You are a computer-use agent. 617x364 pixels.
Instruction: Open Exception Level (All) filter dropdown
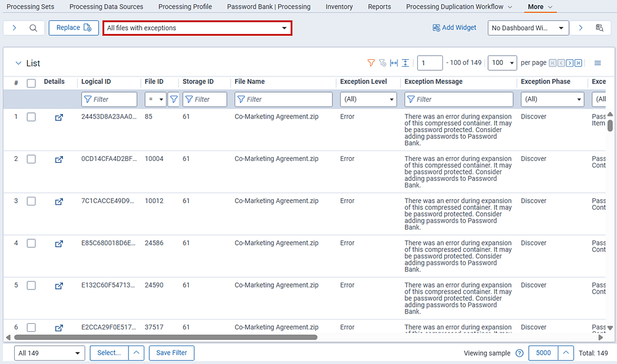tap(368, 99)
